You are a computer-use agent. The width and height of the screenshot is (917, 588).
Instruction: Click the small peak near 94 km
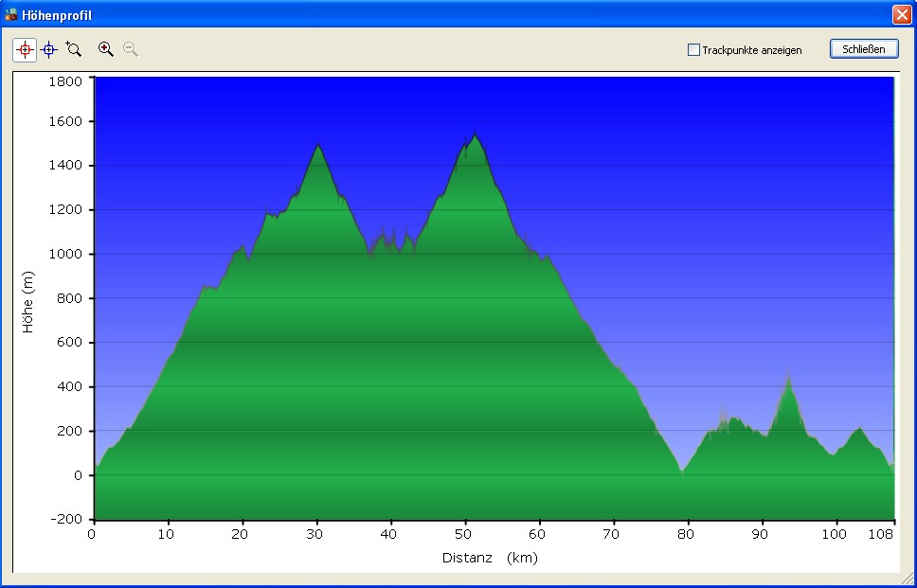click(788, 381)
